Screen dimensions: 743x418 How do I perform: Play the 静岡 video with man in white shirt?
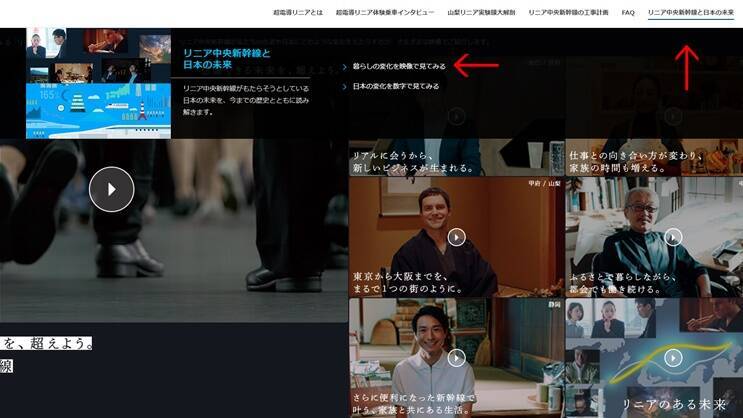pyautogui.click(x=456, y=357)
